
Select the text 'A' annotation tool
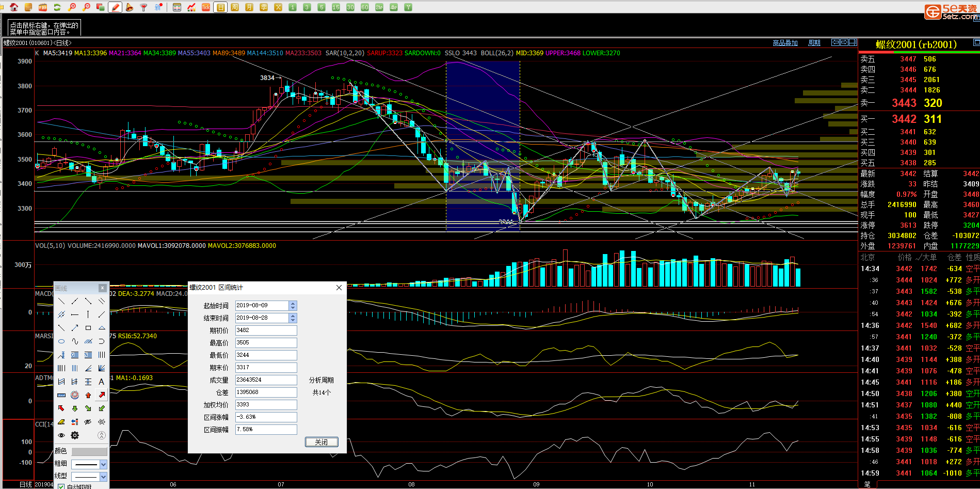(x=102, y=382)
